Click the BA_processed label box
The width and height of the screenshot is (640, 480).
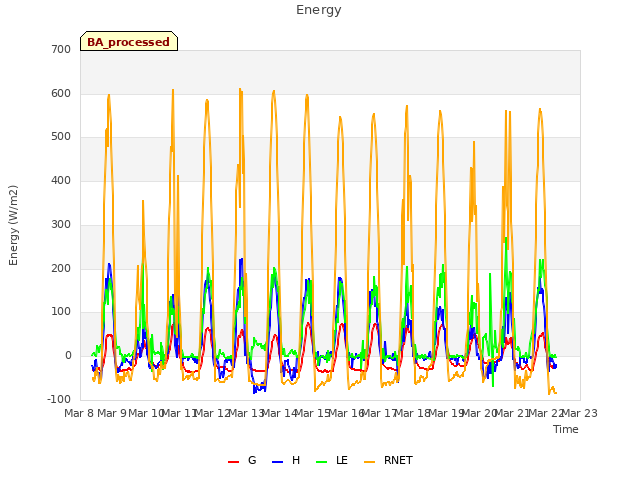coord(129,41)
